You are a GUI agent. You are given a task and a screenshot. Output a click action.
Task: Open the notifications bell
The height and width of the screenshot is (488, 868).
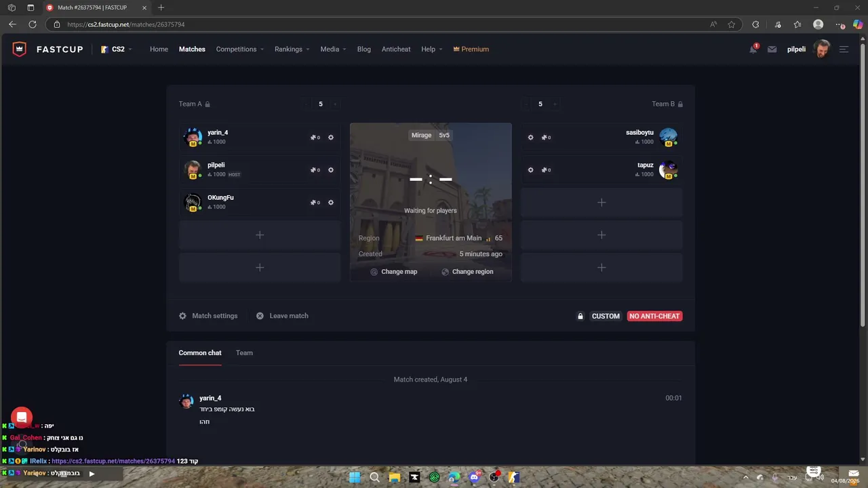pos(753,49)
